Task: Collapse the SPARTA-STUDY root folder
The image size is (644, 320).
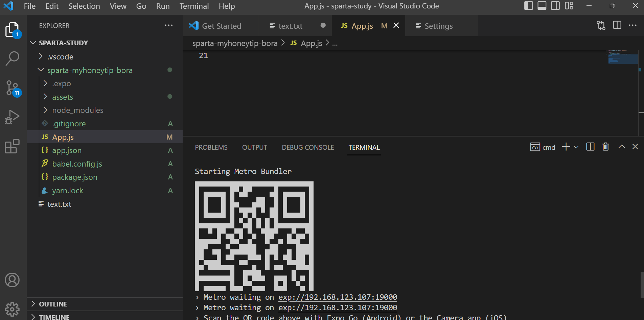Action: (33, 43)
